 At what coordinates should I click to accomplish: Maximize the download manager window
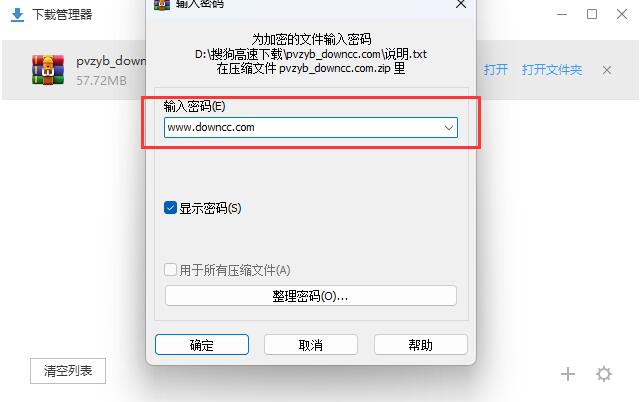[x=592, y=14]
